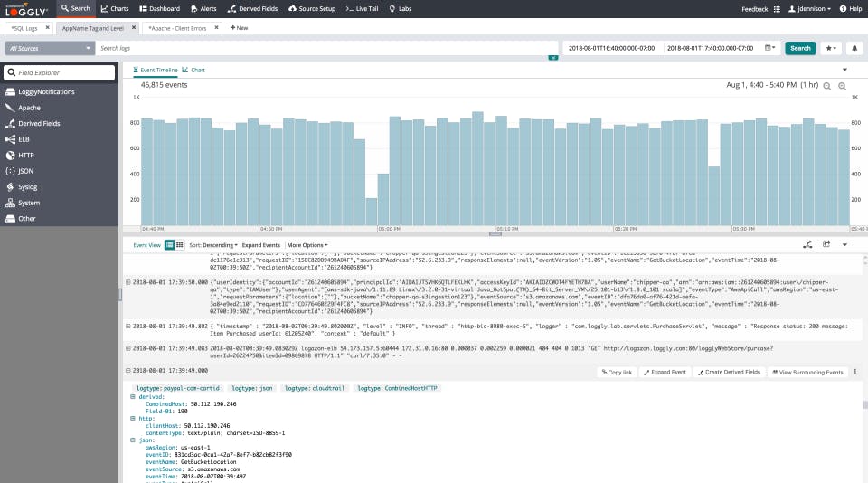Viewport: 868px width, 483px height.
Task: Open the Sort: Descending dropdown
Action: [213, 245]
